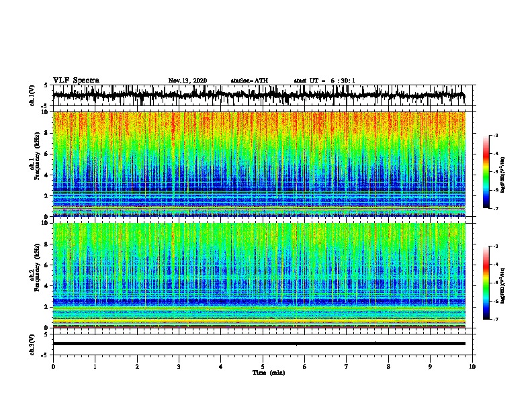This screenshot has width=532, height=411.
Task: Click the time axis tick label '10'
Action: coord(472,367)
